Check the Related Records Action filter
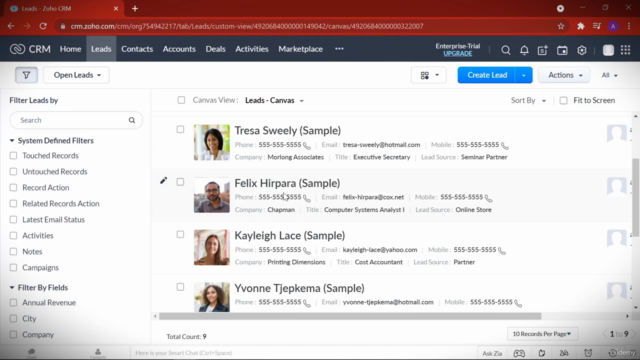This screenshot has height=360, width=640. click(13, 203)
